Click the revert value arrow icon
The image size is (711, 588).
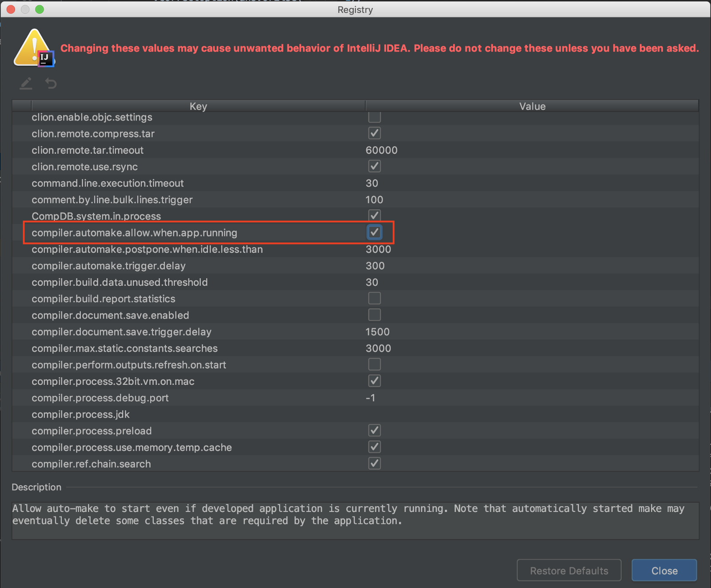click(50, 84)
